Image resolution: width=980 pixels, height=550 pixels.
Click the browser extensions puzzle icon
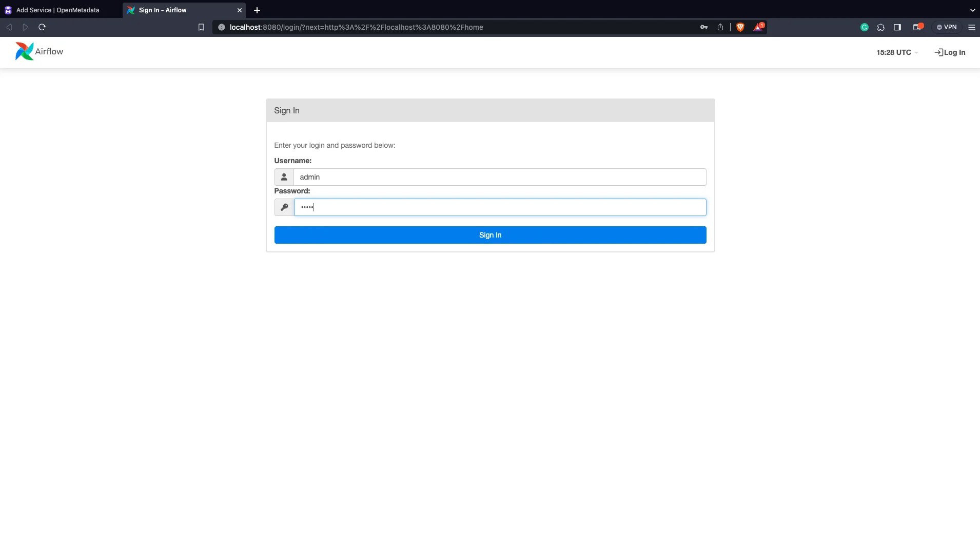[x=881, y=27]
